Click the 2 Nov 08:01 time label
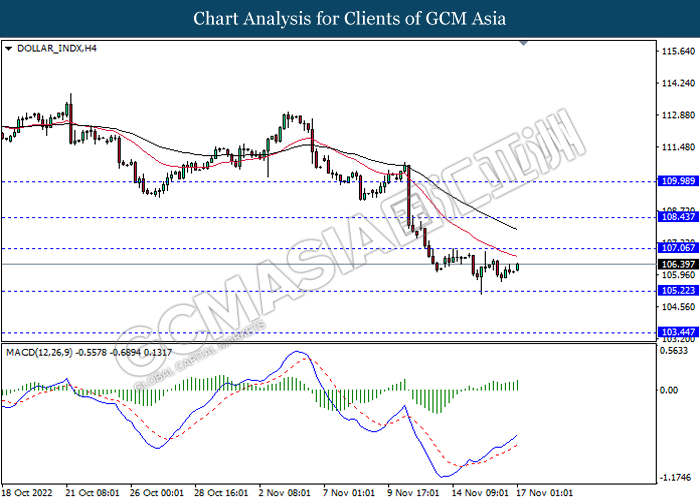Viewport: 700px width, 500px height. click(x=284, y=493)
